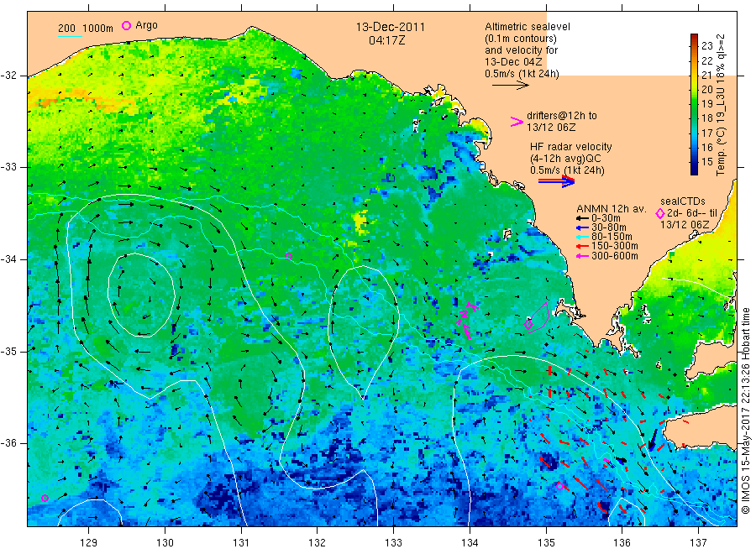Click the altimetric velocity scale arrow
This screenshot has width=756, height=554.
point(510,86)
